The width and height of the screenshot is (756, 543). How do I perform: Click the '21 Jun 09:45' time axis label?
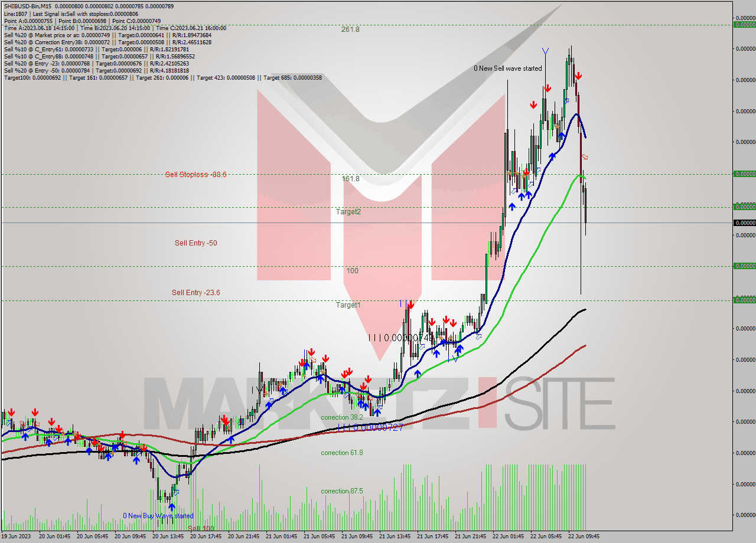[x=357, y=537]
